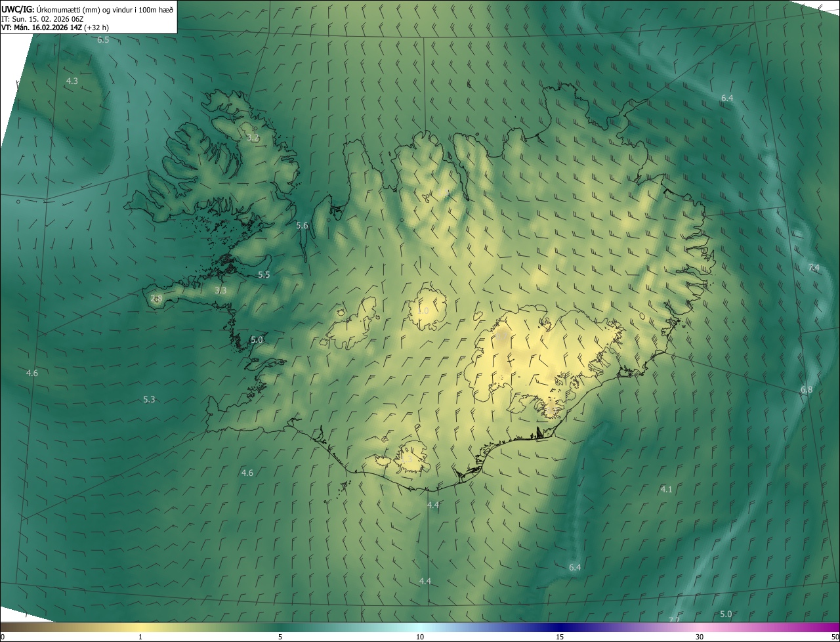Screen dimensions: 840x642
Task: Select the 5.5 value label
Action: pyautogui.click(x=264, y=274)
